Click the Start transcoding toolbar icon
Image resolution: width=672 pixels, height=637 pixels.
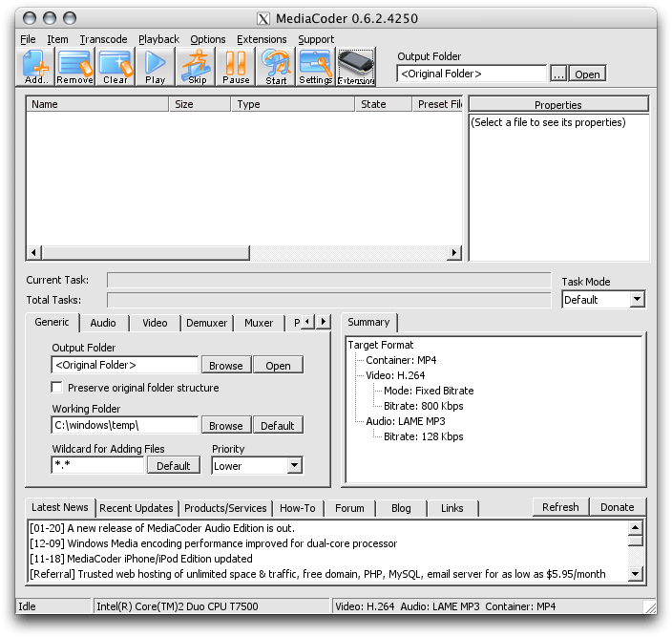pos(276,67)
